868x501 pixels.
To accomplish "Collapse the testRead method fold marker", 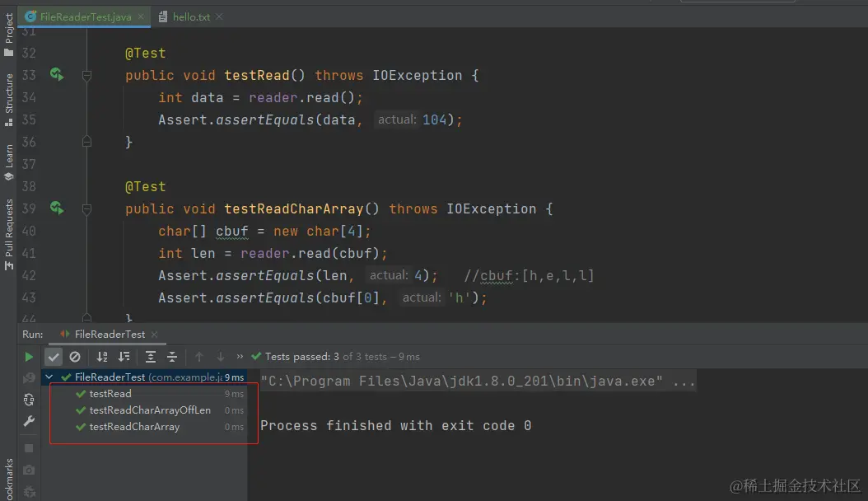I will pos(87,75).
